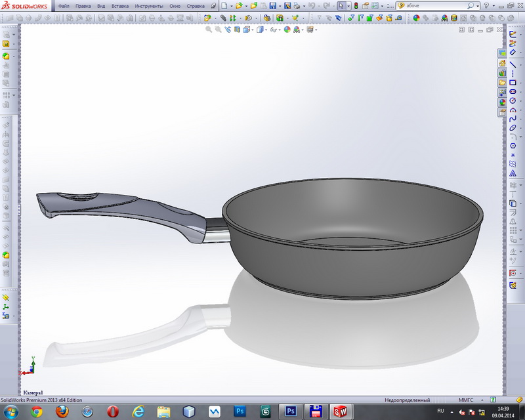Toggle the edge selection filter
The width and height of the screenshot is (525, 420).
[360, 18]
